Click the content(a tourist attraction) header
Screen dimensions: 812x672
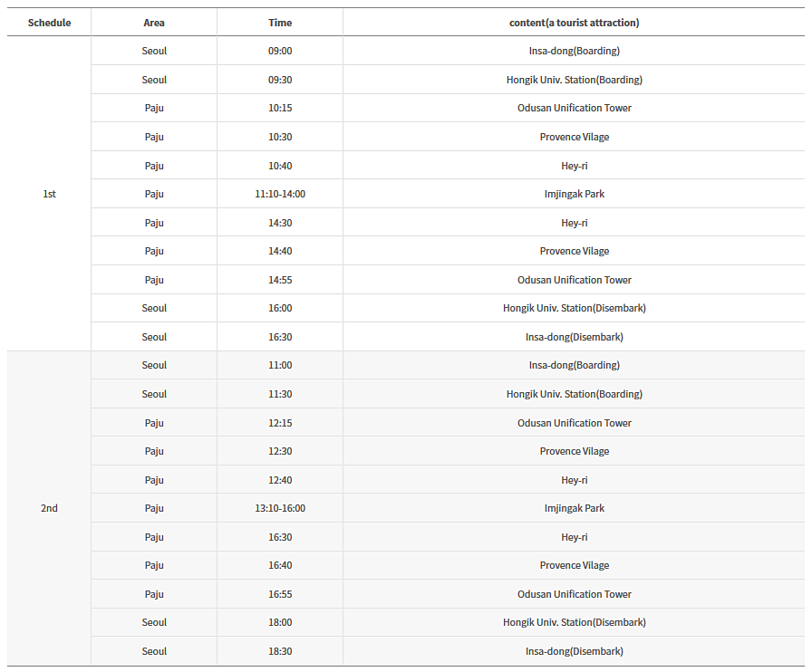click(575, 23)
